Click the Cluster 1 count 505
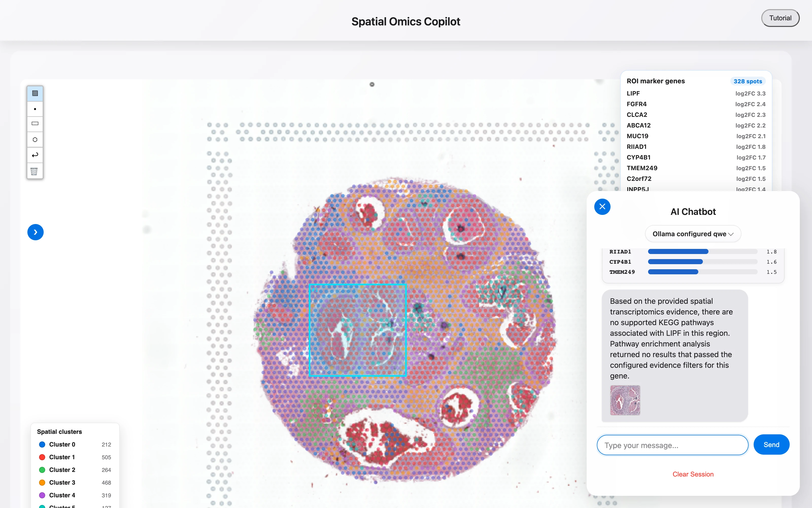The width and height of the screenshot is (812, 508). (x=106, y=457)
